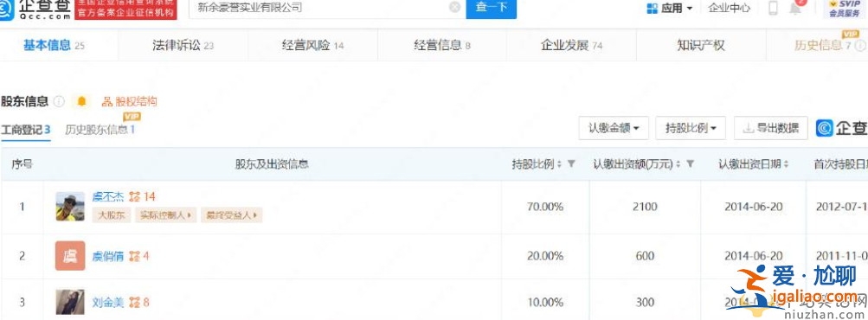This screenshot has width=868, height=320.
Task: Open shareholder 虞不杰 profile link
Action: pos(108,196)
